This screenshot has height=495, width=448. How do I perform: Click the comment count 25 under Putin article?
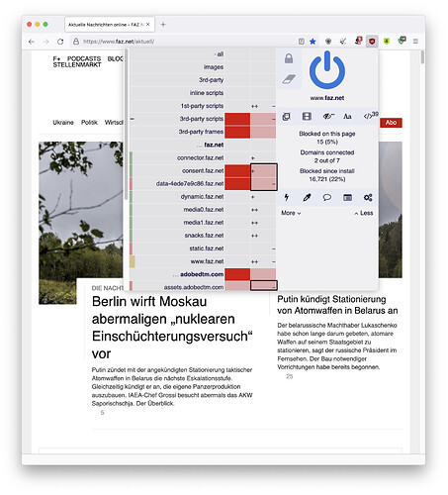(x=290, y=376)
